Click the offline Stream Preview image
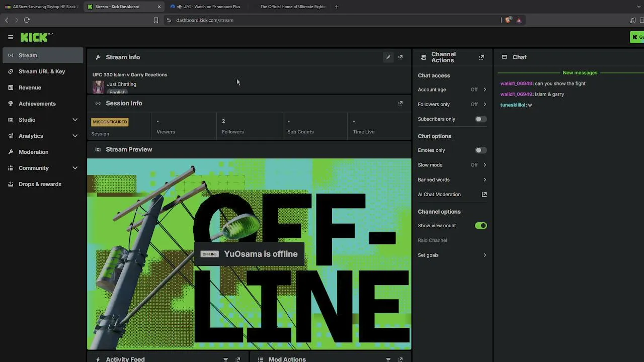The image size is (644, 362). click(249, 254)
